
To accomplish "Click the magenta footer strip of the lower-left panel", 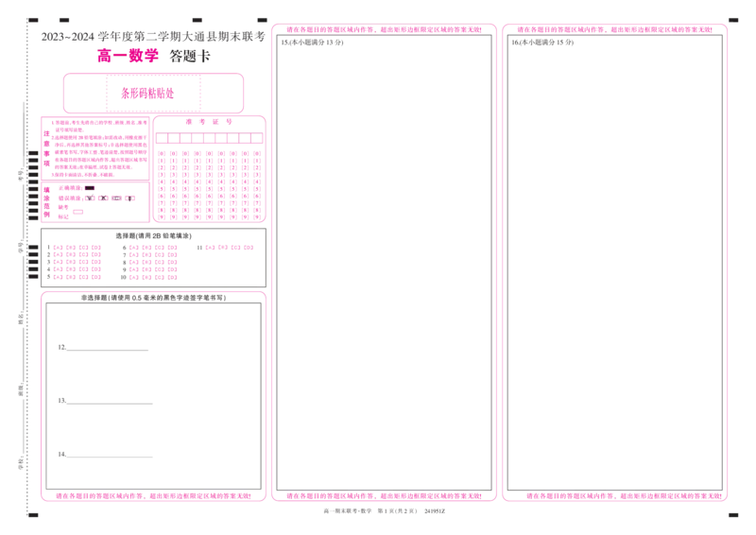I will coord(153,495).
